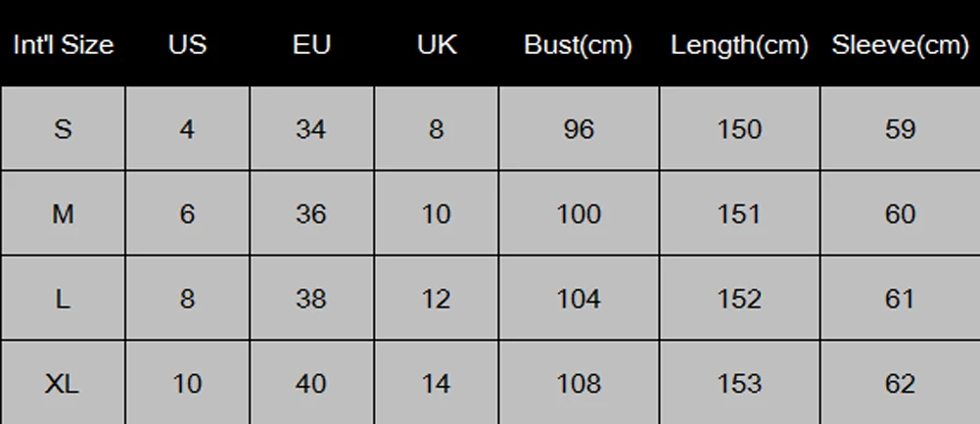Select the UK size 12 cell
This screenshot has width=980, height=424.
coord(437,299)
